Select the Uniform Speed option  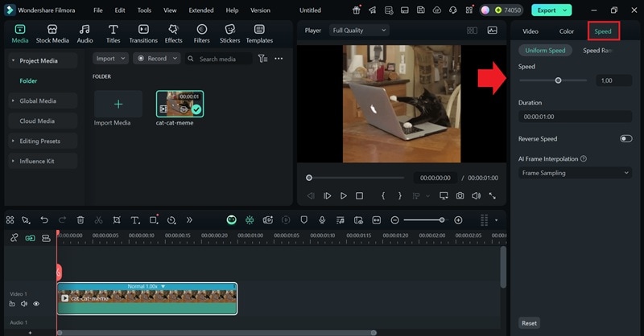click(x=545, y=51)
